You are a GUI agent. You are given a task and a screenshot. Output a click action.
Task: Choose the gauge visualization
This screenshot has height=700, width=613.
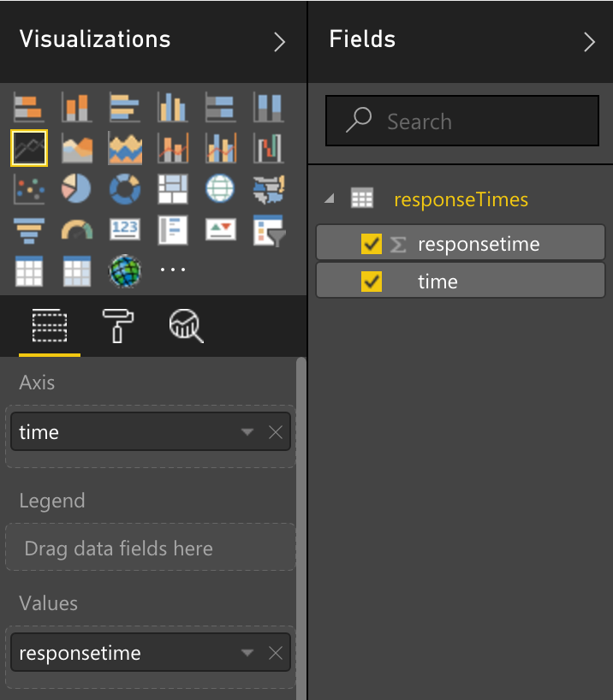[x=77, y=230]
